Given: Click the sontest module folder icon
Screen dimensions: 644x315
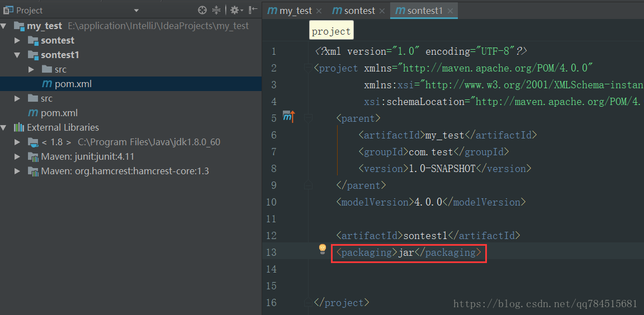Looking at the screenshot, I should pyautogui.click(x=34, y=41).
